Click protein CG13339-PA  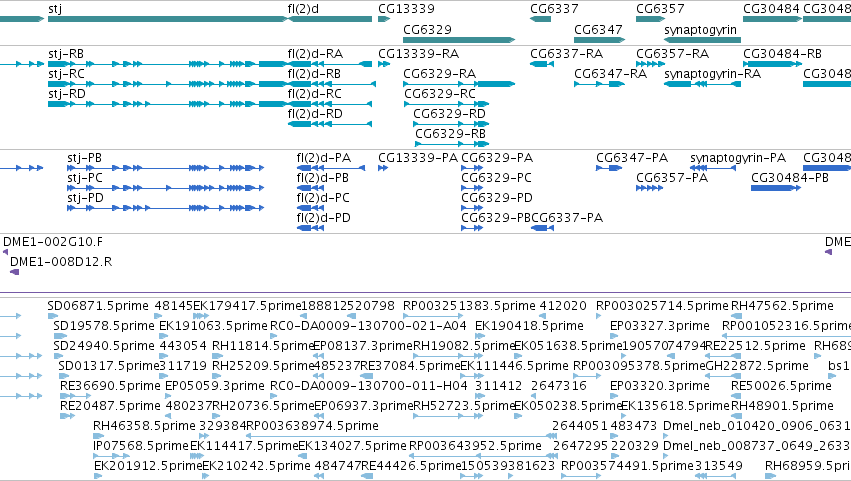coord(418,158)
